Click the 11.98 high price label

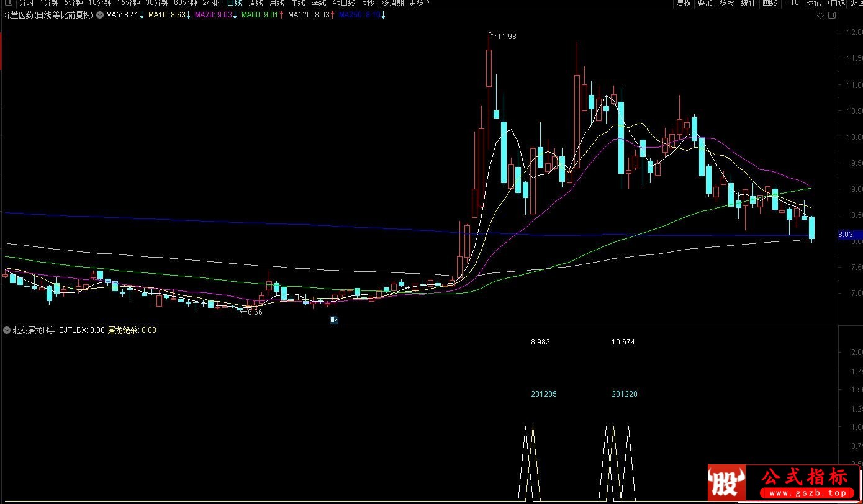507,37
